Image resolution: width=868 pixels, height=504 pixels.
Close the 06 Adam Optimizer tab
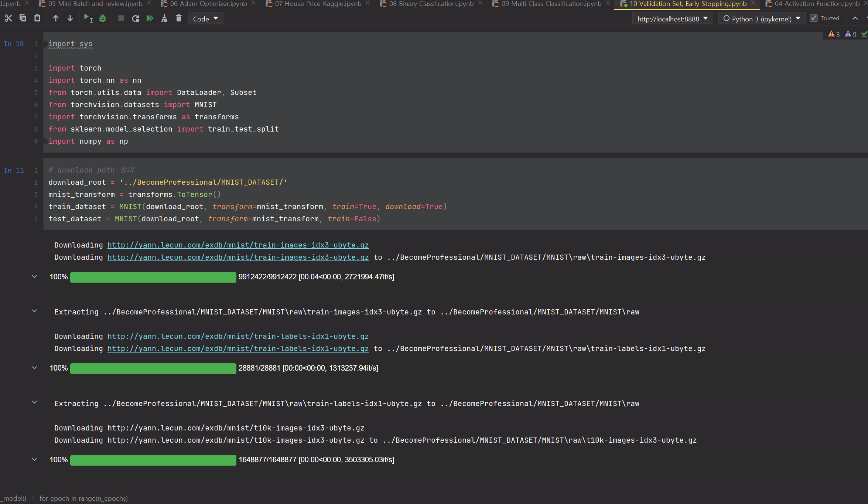[253, 3]
